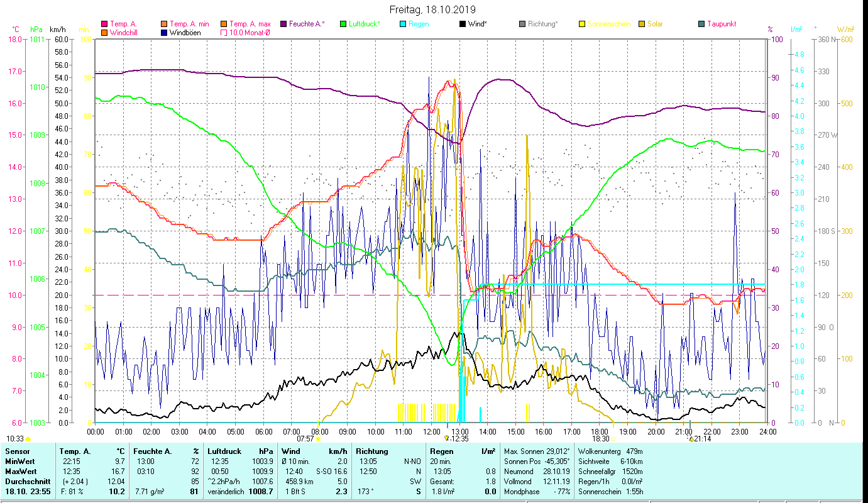The image size is (868, 503).
Task: Select the Windböen legend label
Action: tap(185, 33)
